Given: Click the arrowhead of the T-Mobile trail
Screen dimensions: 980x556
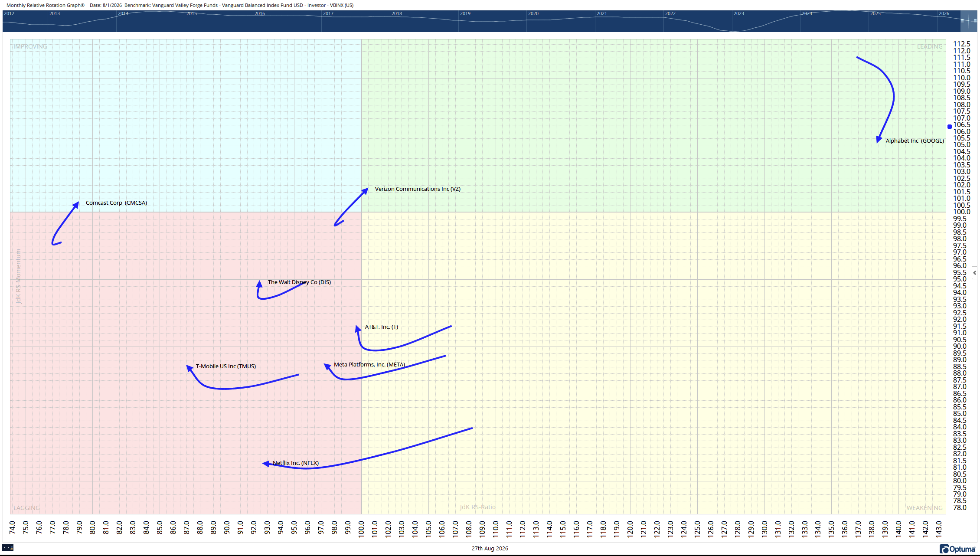Looking at the screenshot, I should (x=189, y=368).
